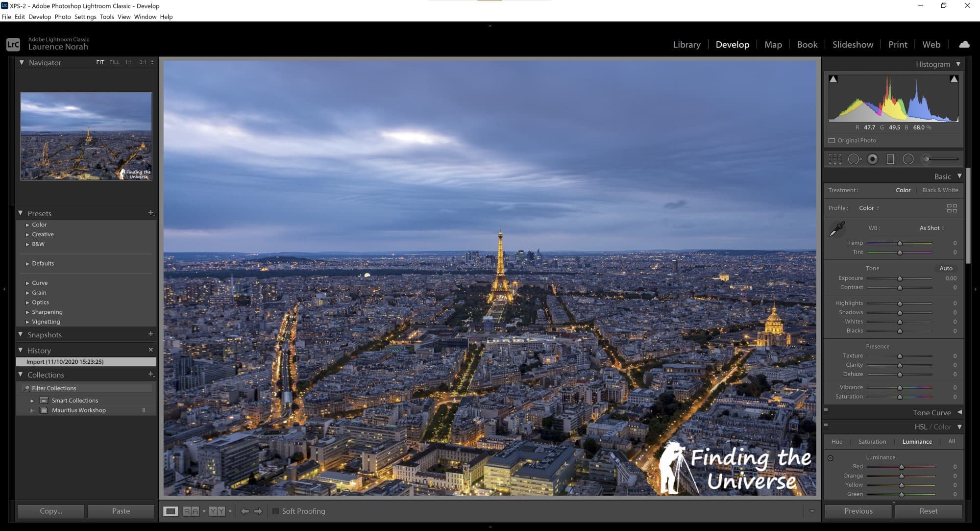Click the Auto tone button
980x531 pixels.
tap(946, 268)
